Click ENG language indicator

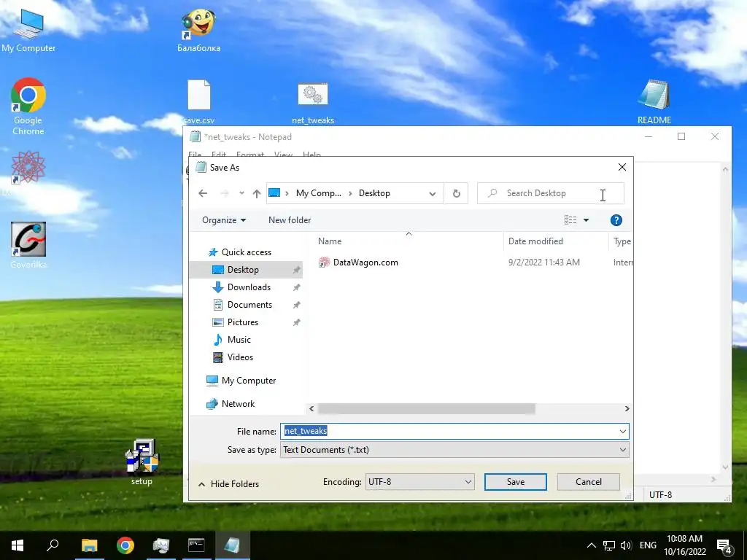click(648, 545)
